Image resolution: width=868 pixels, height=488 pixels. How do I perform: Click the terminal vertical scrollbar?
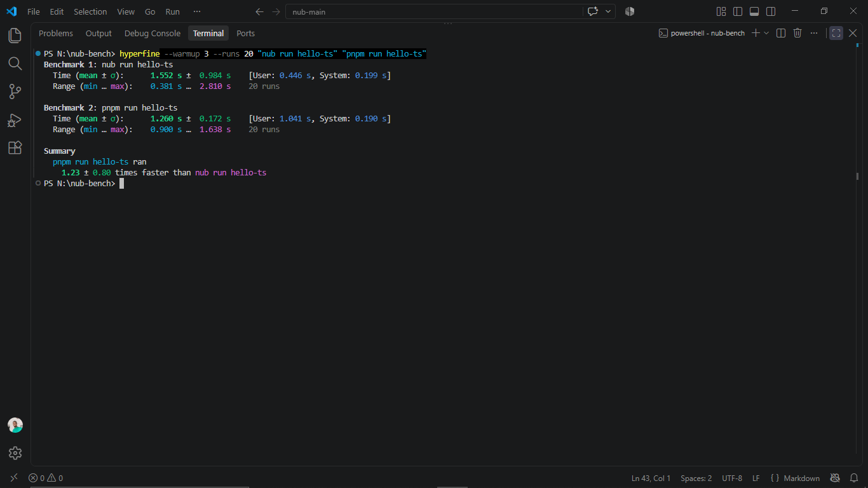coord(858,177)
